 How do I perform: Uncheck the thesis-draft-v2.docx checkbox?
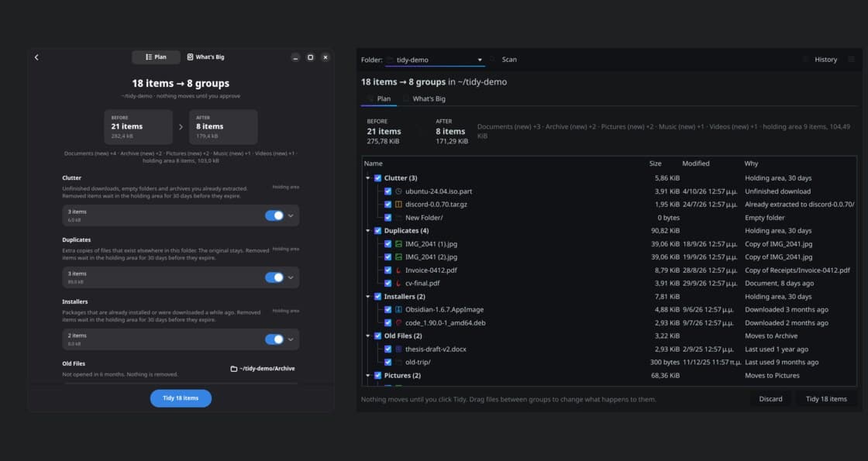387,349
